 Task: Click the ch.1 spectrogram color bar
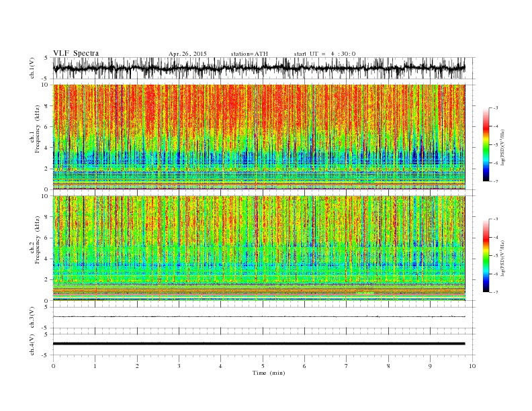(486, 144)
